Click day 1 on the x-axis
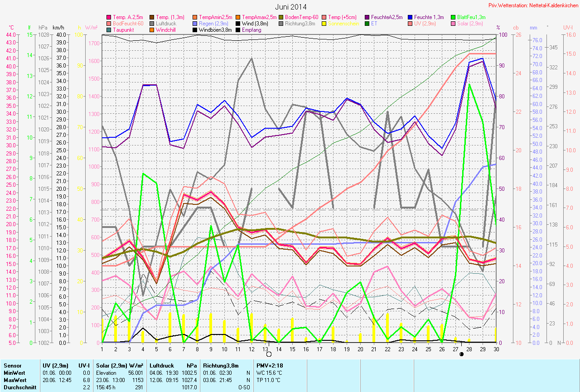 pyautogui.click(x=102, y=348)
